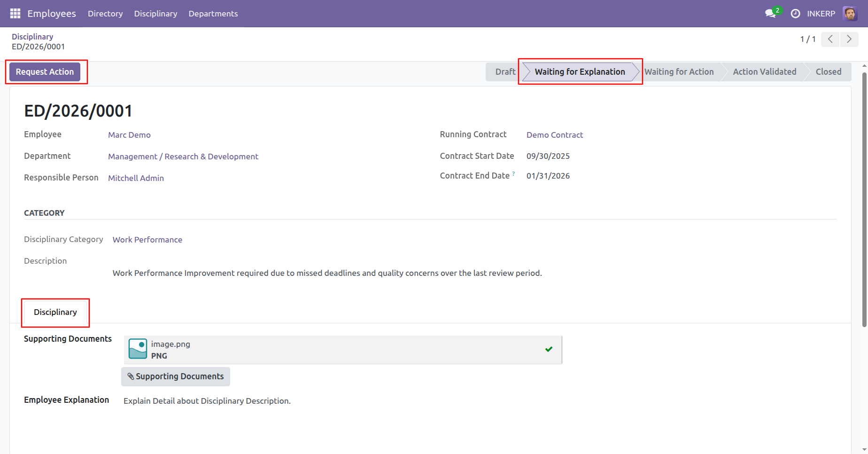
Task: Switch to the Disciplinary notebook tab
Action: click(x=55, y=312)
